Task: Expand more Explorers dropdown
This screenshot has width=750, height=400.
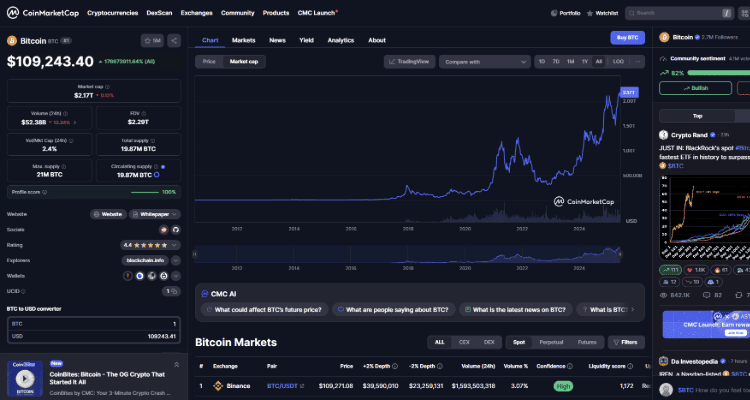Action: click(176, 260)
